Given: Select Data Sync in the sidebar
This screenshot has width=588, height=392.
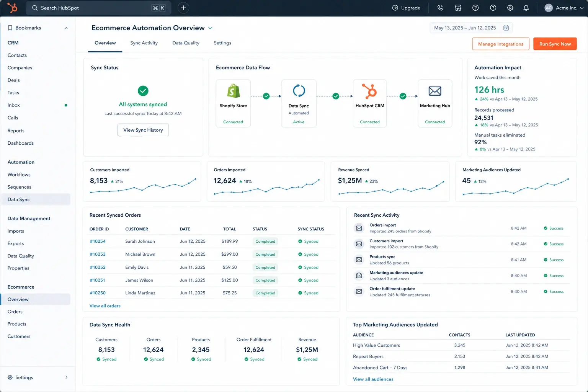Looking at the screenshot, I should [x=36, y=199].
